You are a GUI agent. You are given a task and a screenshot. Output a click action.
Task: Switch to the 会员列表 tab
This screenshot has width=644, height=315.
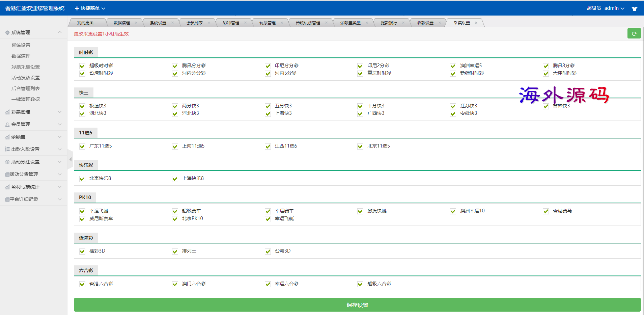click(195, 23)
